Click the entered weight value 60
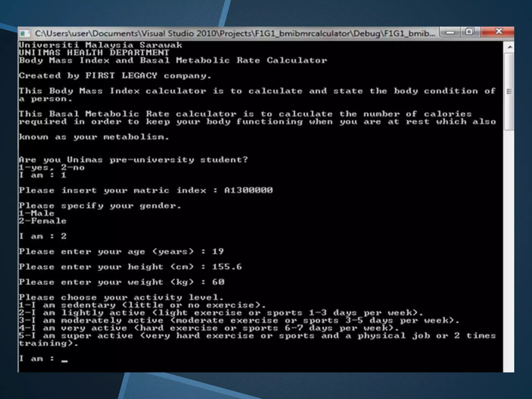 [x=218, y=282]
